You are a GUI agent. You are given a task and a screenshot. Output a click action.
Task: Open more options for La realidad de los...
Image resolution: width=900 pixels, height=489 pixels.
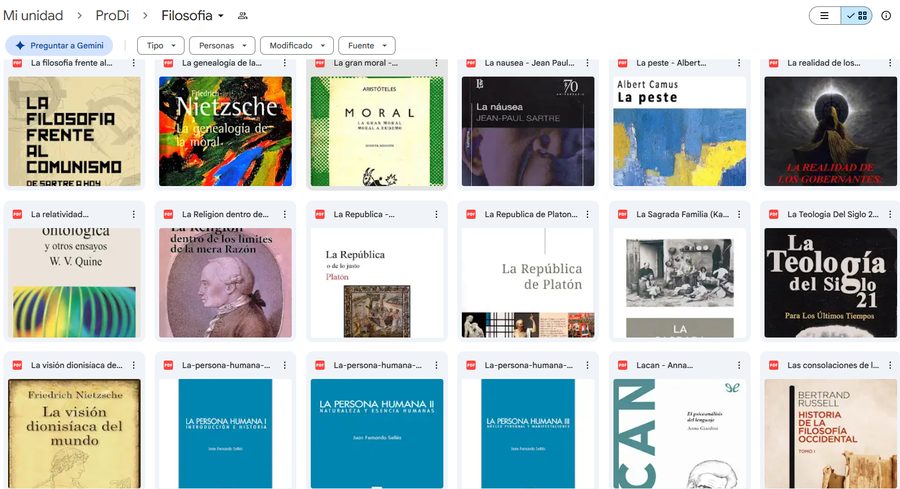(890, 63)
